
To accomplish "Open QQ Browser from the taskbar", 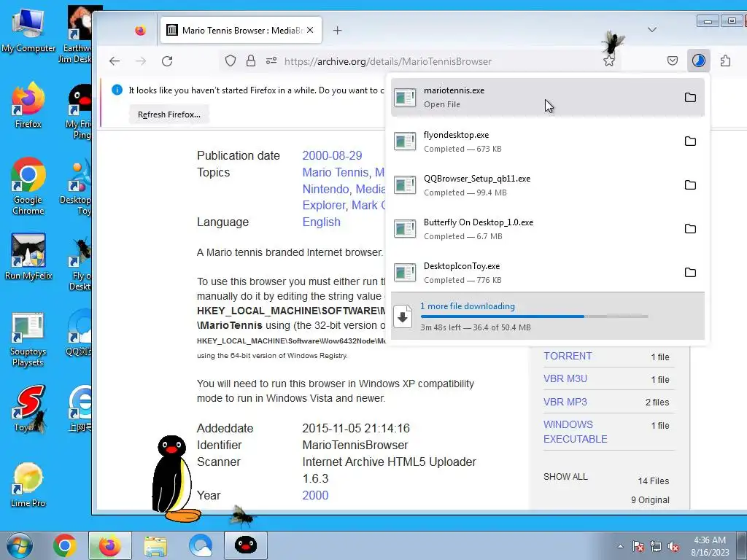I will click(200, 545).
